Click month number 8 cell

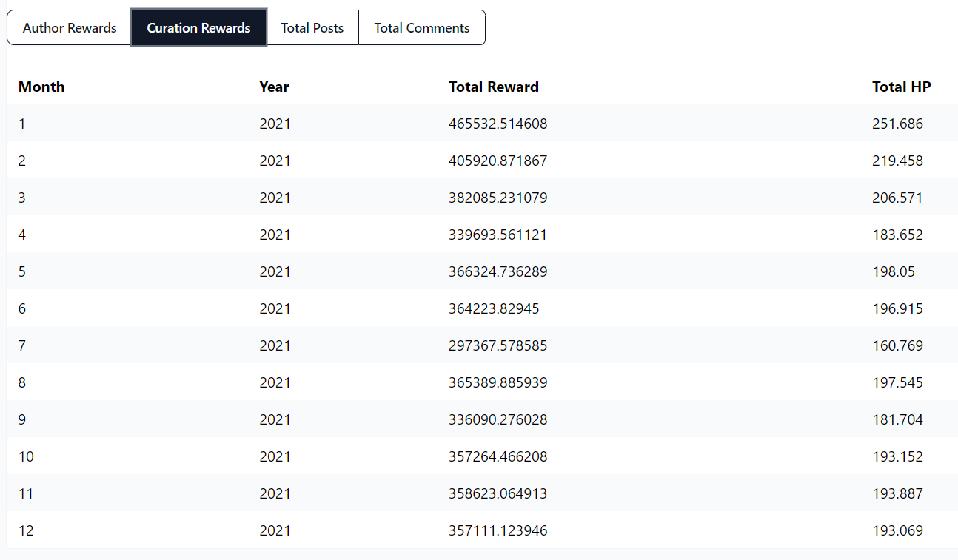click(x=22, y=382)
